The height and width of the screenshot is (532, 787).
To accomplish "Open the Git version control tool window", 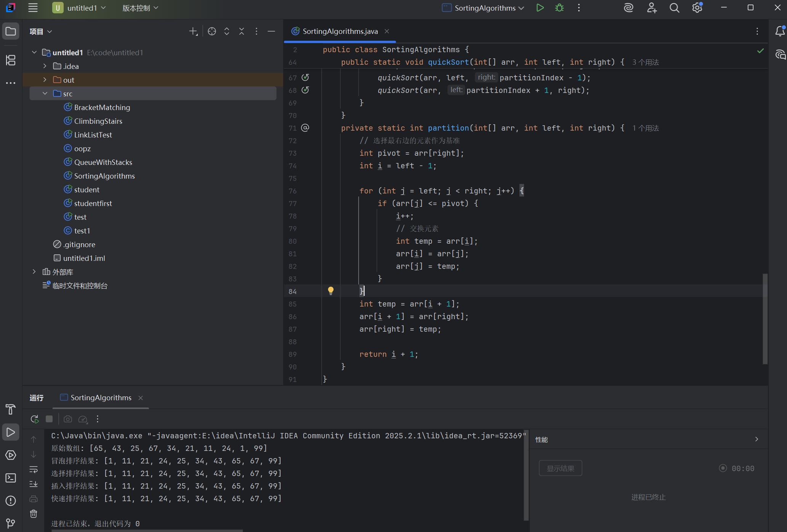I will [11, 524].
